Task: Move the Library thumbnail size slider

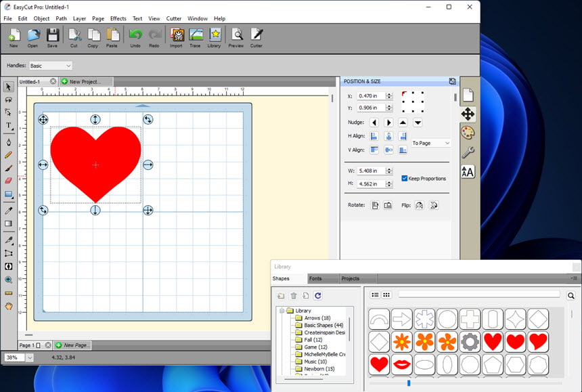Action: 409,383
